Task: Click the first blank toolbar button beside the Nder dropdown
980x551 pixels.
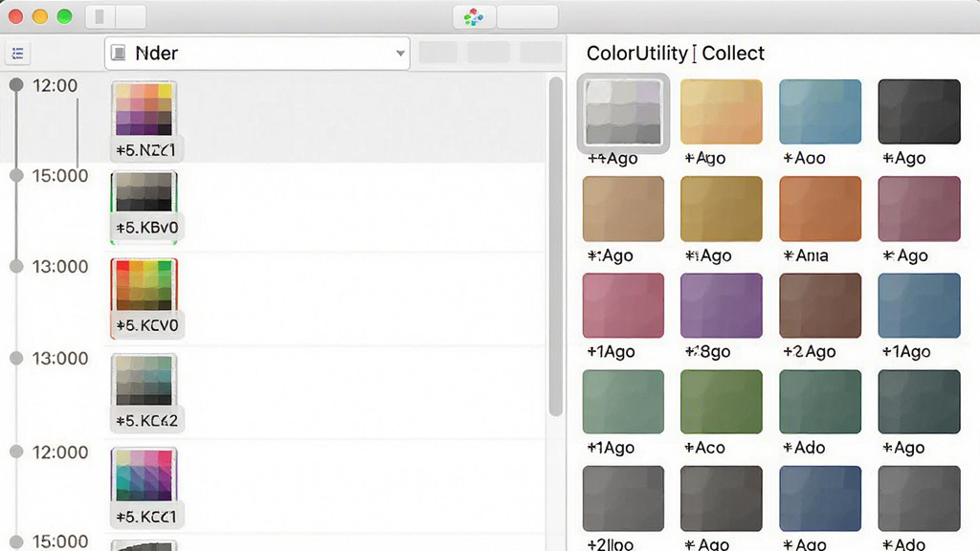Action: point(437,54)
